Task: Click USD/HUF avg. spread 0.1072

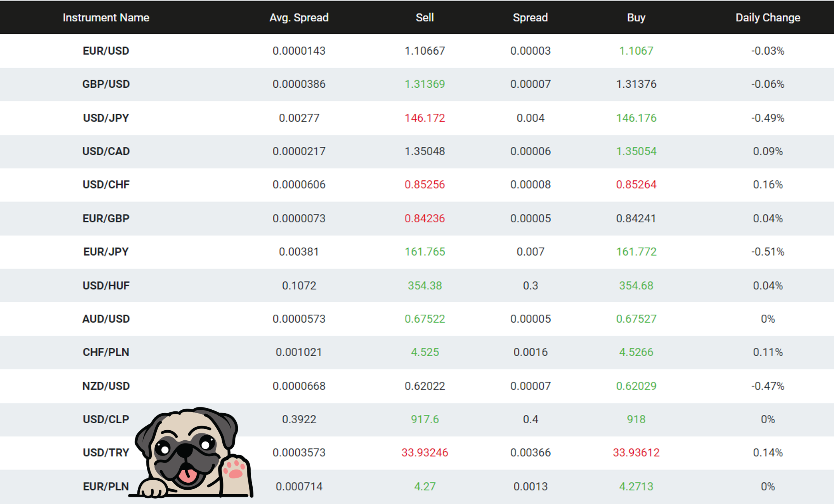Action: coord(299,286)
